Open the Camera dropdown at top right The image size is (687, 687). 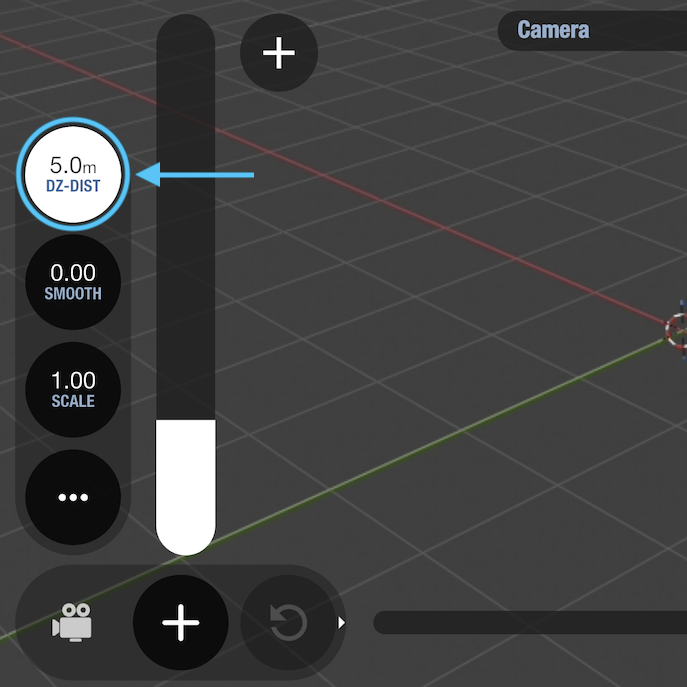tap(592, 30)
